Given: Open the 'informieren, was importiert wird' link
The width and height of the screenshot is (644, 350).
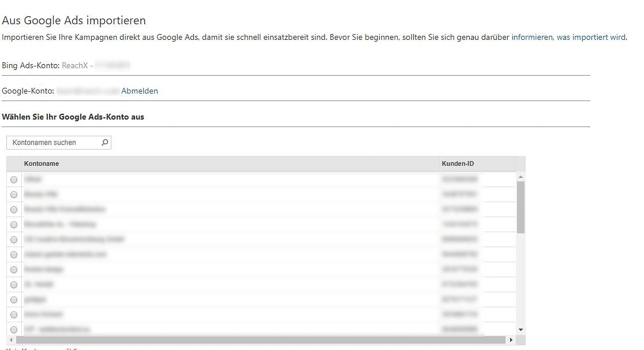Looking at the screenshot, I should [x=568, y=37].
